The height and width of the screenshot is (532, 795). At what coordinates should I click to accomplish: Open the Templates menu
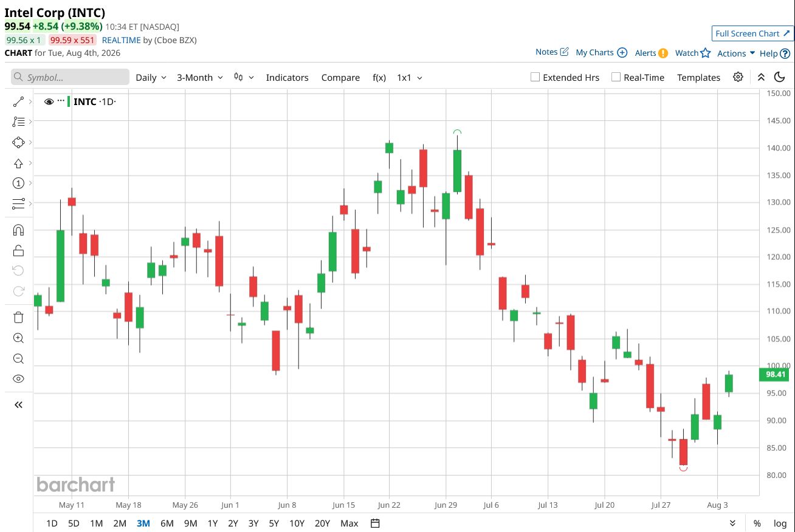coord(698,77)
